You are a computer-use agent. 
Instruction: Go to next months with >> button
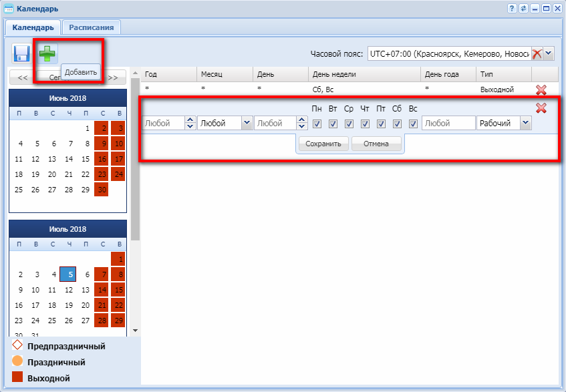pyautogui.click(x=112, y=77)
